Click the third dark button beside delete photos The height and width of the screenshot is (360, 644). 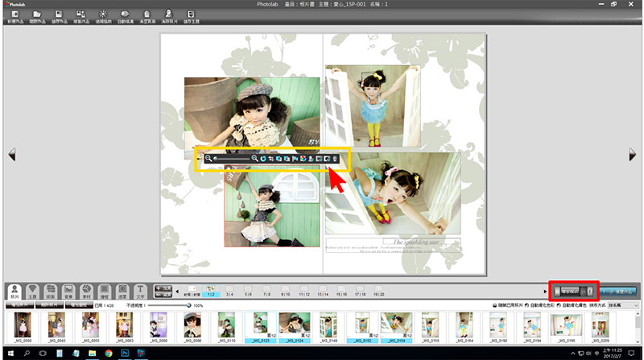tap(79, 305)
